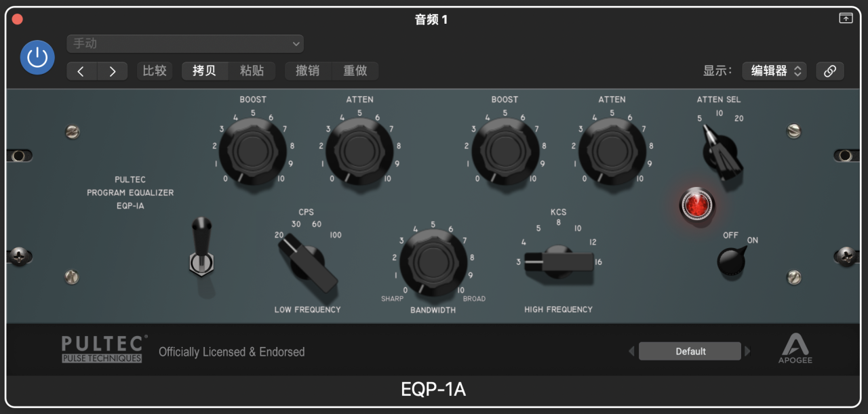
Task: Open the Default preset selector
Action: 690,351
